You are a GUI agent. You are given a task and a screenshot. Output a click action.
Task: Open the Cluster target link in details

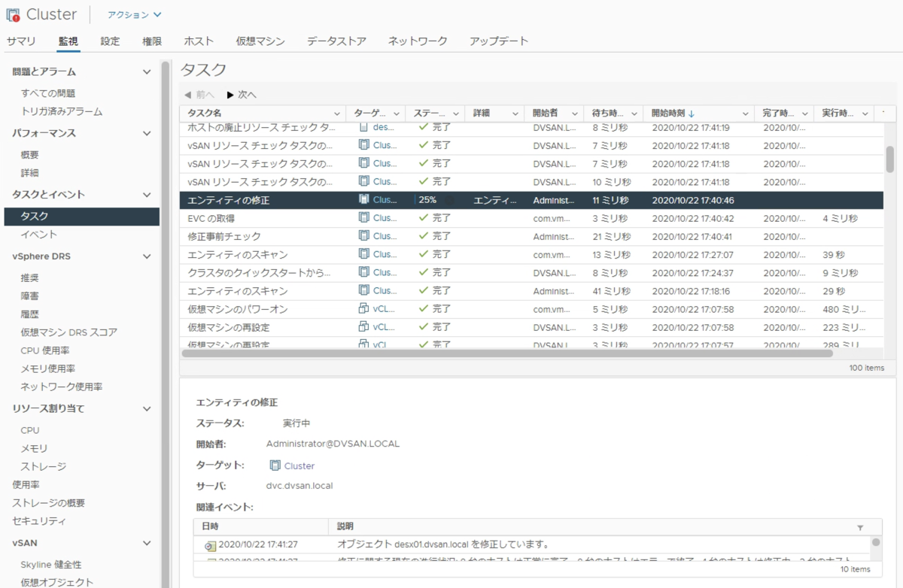pos(299,466)
